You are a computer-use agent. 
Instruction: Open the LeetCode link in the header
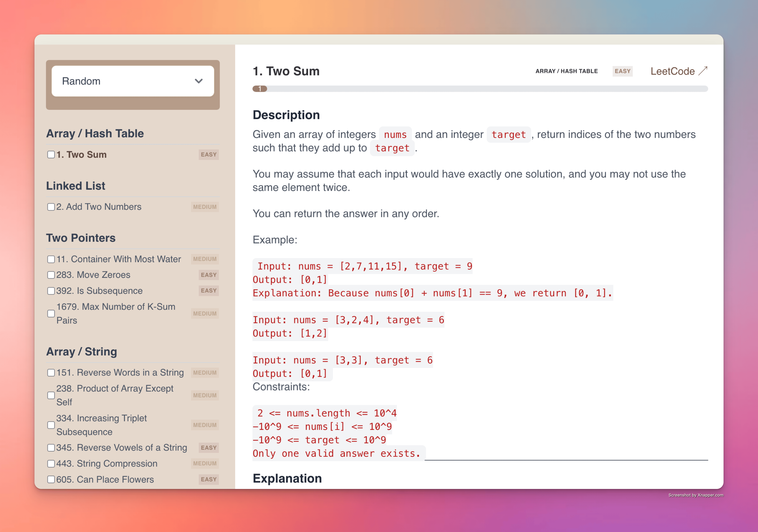click(x=672, y=71)
